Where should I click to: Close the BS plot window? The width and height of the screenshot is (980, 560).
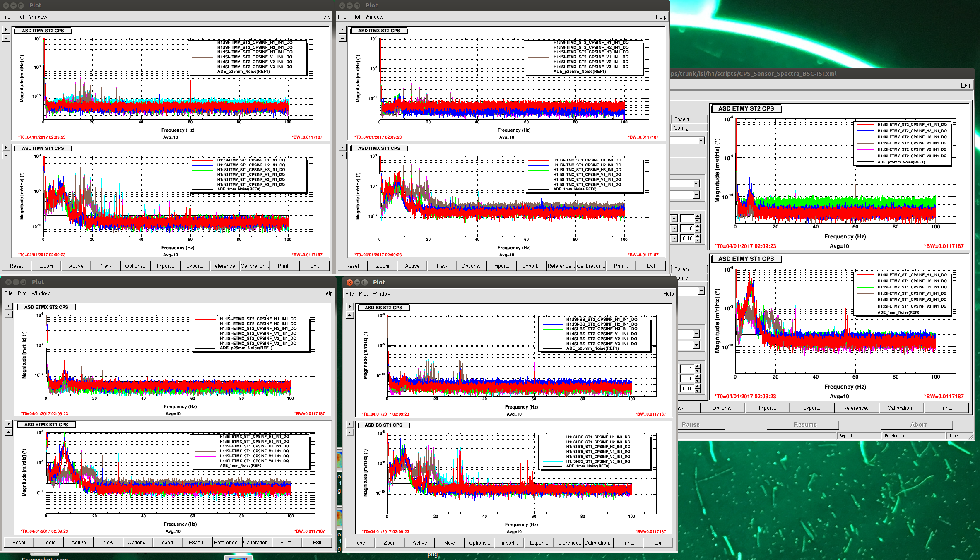(x=349, y=282)
